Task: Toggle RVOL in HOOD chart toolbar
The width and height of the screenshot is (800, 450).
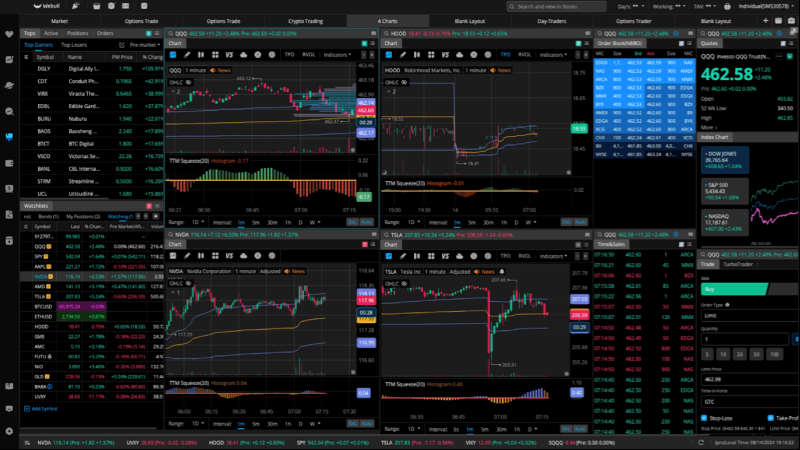Action: (524, 55)
